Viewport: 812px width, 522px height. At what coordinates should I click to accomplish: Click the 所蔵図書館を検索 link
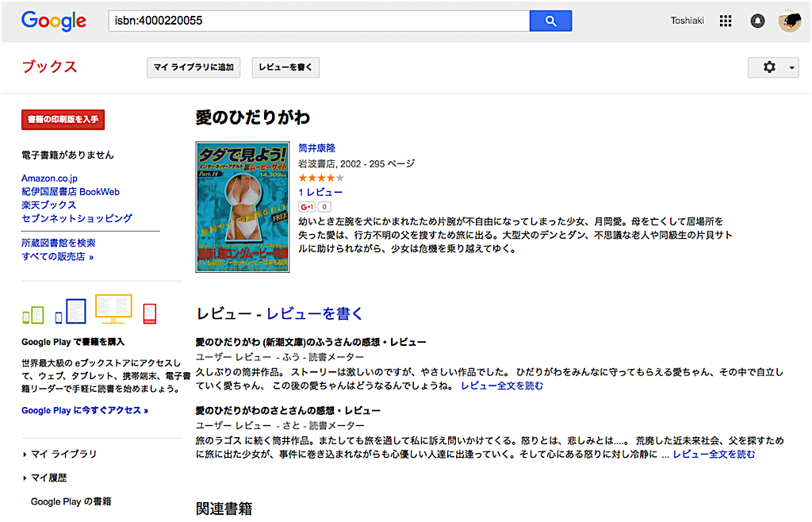click(59, 243)
